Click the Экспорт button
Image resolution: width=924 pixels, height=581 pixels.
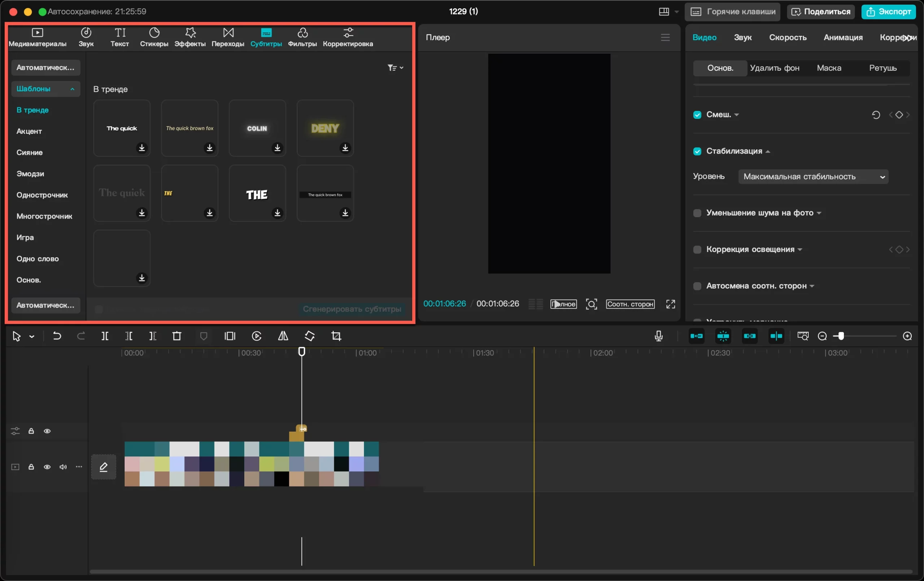coord(889,12)
